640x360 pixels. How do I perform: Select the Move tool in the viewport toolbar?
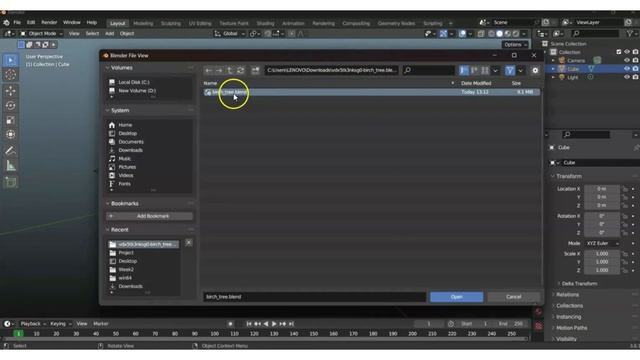[11, 90]
